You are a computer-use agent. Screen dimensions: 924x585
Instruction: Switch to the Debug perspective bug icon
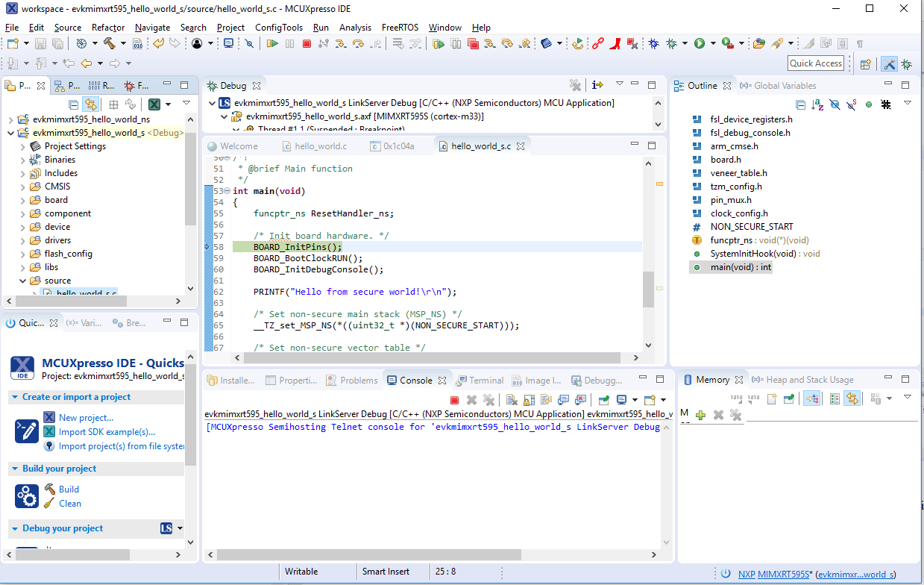[907, 64]
